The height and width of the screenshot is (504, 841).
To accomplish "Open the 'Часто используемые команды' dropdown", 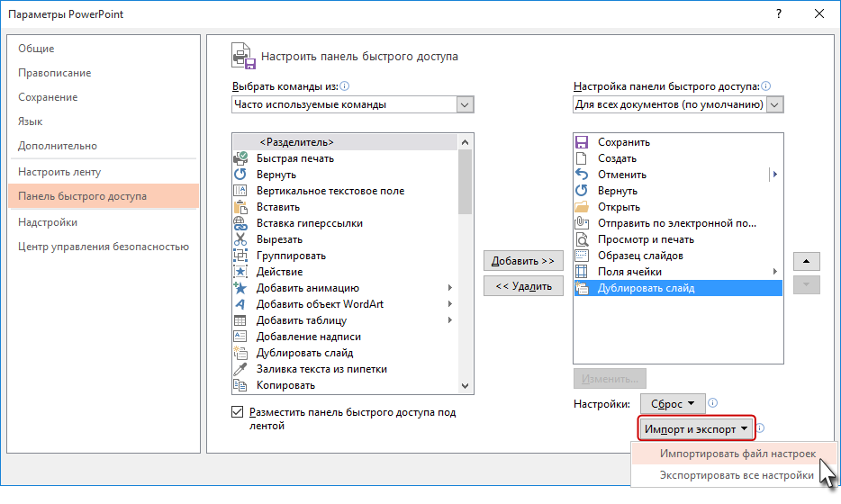I will (465, 104).
